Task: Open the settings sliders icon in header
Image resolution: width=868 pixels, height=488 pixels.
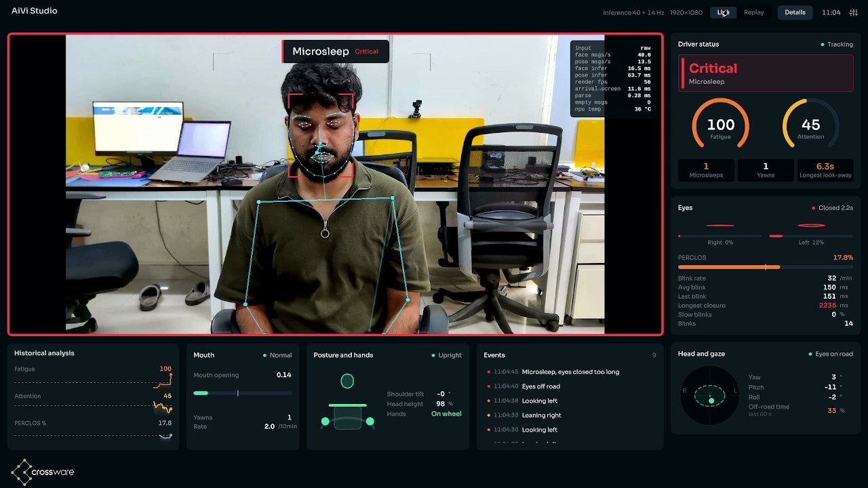Action: [x=853, y=12]
